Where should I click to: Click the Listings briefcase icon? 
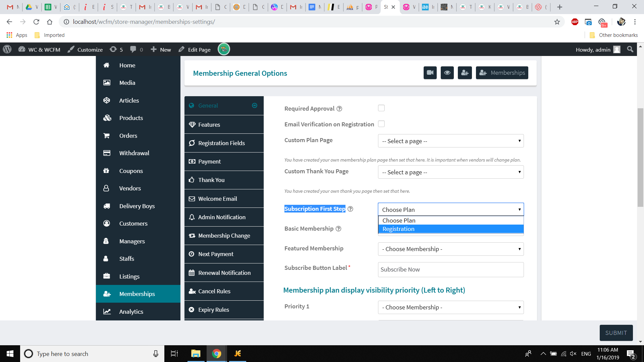[x=107, y=276]
